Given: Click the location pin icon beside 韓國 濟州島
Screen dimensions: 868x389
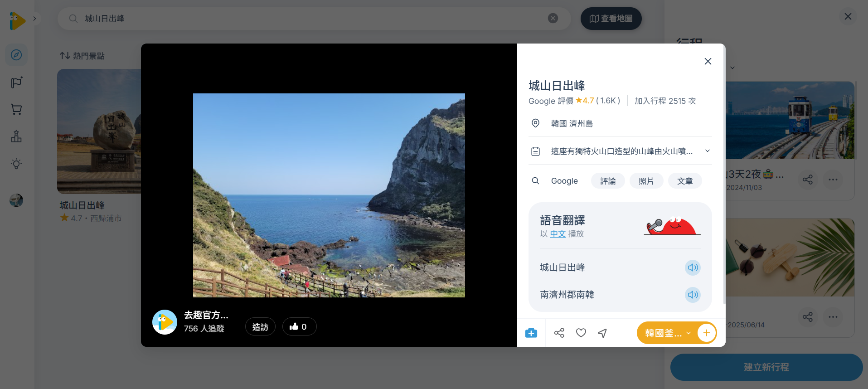Looking at the screenshot, I should point(535,123).
